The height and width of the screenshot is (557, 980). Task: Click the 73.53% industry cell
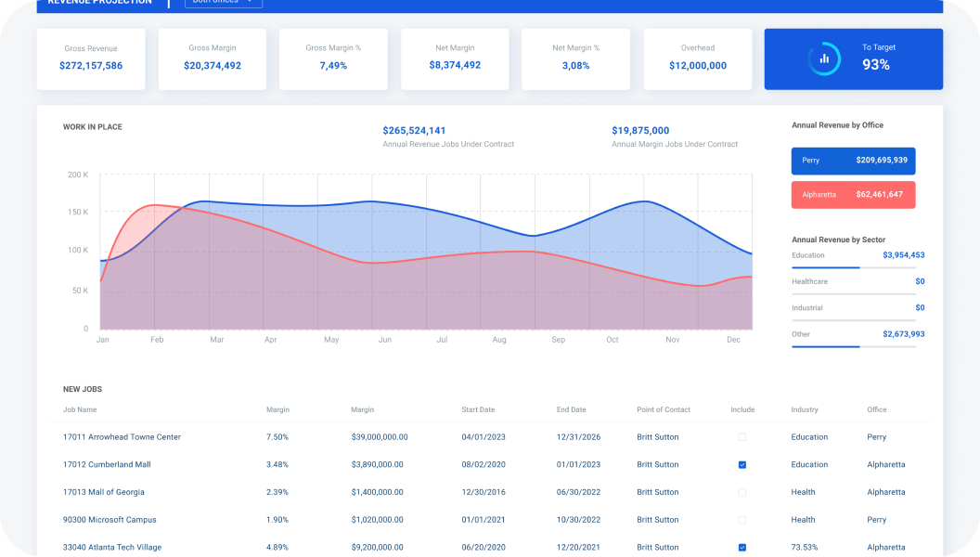(x=805, y=547)
